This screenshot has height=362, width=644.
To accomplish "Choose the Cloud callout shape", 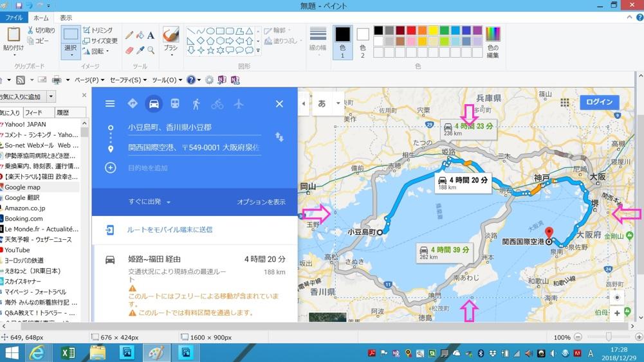I will click(249, 50).
